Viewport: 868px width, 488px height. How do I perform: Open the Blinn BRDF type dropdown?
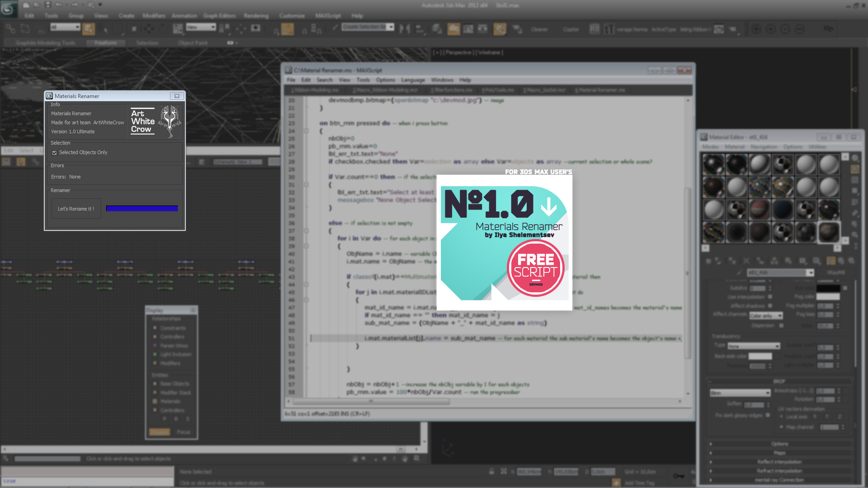coord(740,393)
